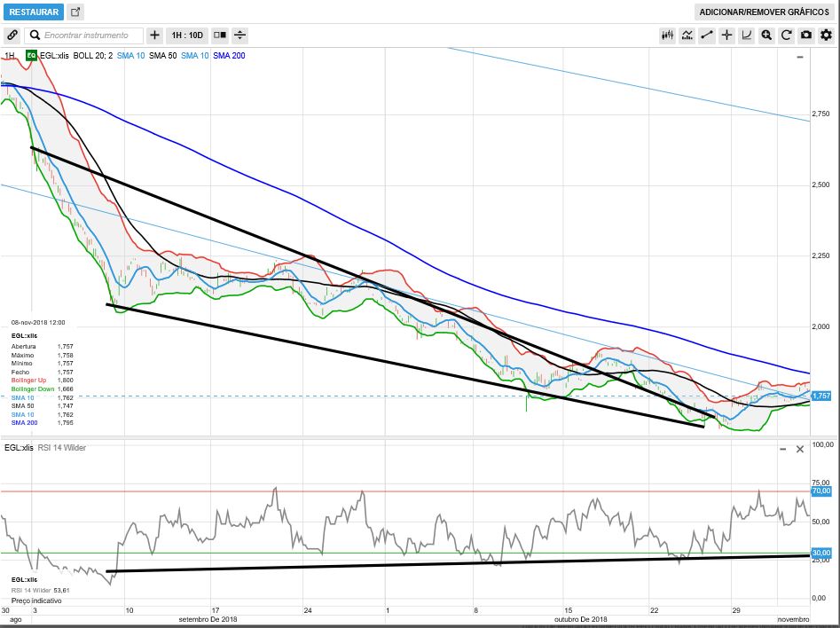Click the RESTAURAR button
The width and height of the screenshot is (840, 628).
pyautogui.click(x=34, y=12)
